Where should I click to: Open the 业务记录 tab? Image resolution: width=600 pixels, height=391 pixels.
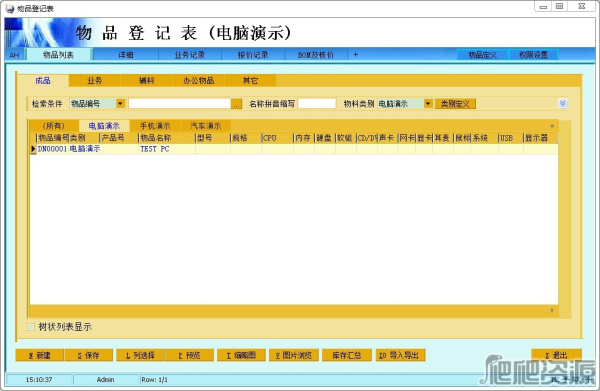tap(189, 55)
